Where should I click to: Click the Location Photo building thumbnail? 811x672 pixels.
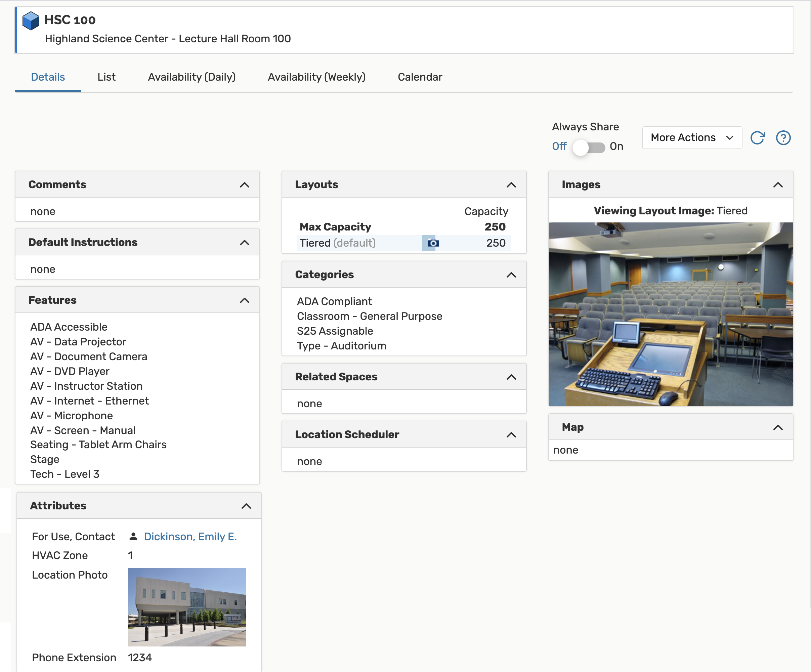[187, 607]
